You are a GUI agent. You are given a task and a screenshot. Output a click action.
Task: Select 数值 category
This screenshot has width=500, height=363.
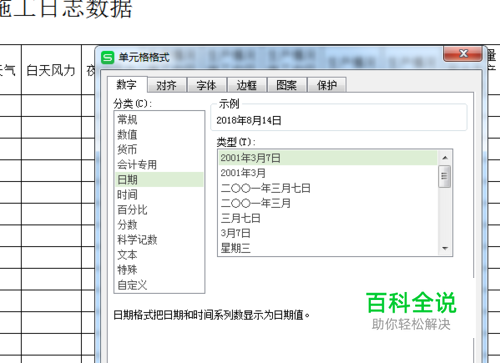pos(159,135)
